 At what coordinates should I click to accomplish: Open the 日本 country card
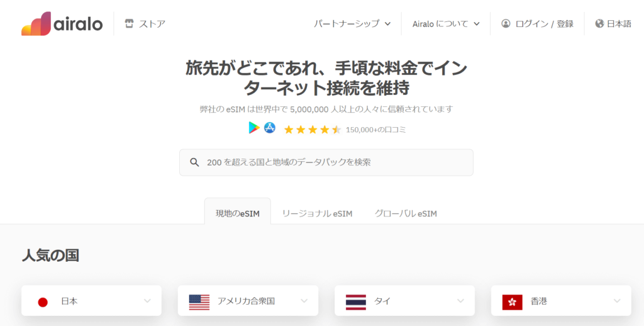tap(92, 301)
